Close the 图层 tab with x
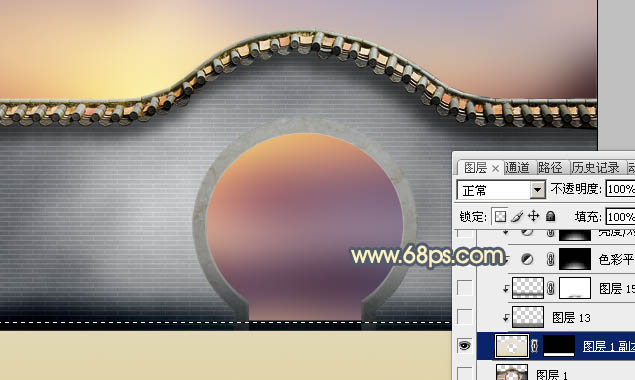Screen dimensions: 635x380 (495, 168)
